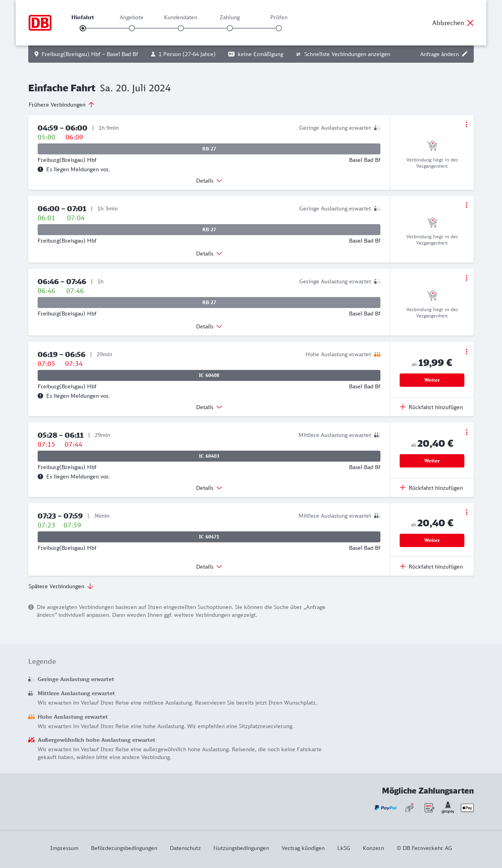Click Weiter for the 19,99 € offer
Viewport: 502px width, 868px height.
(x=432, y=380)
